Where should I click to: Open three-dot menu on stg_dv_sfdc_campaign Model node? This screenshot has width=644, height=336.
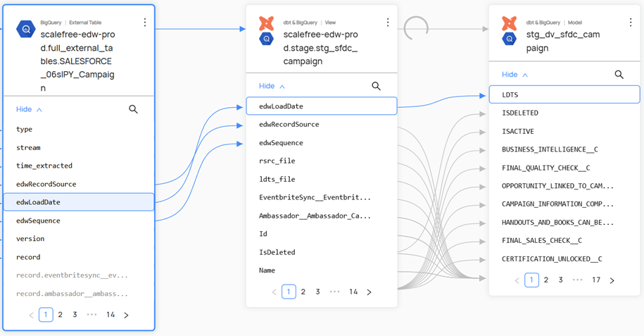(x=630, y=23)
